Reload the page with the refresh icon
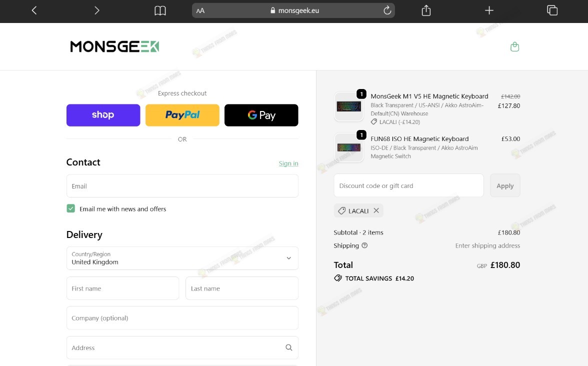This screenshot has width=588, height=366. click(387, 10)
